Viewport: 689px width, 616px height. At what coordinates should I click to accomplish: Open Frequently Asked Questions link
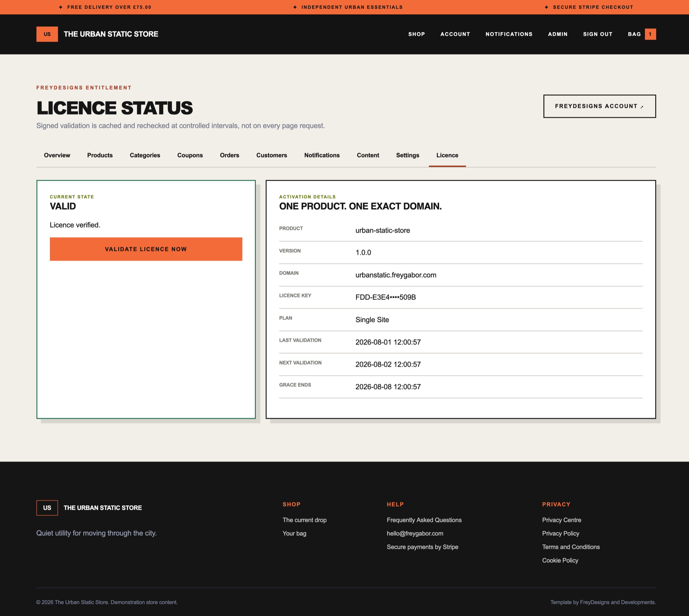click(x=424, y=520)
